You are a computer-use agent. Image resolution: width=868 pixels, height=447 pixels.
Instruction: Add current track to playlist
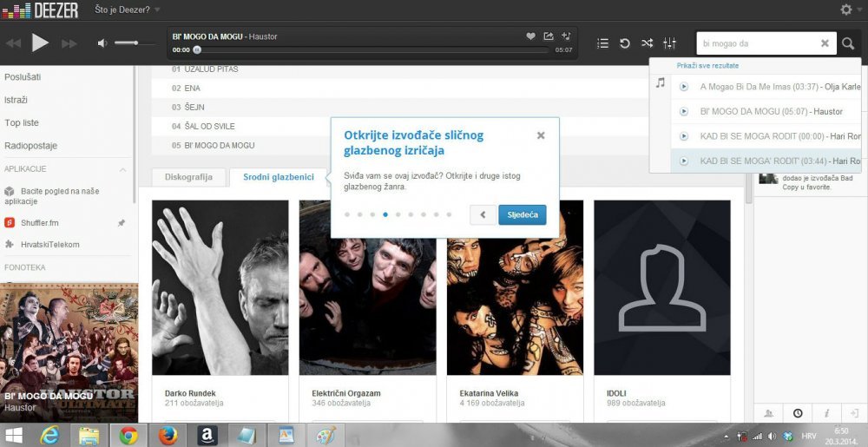(x=566, y=36)
